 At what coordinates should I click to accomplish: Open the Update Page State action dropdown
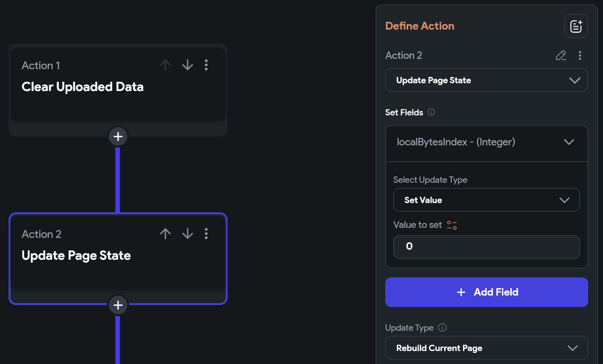point(486,80)
